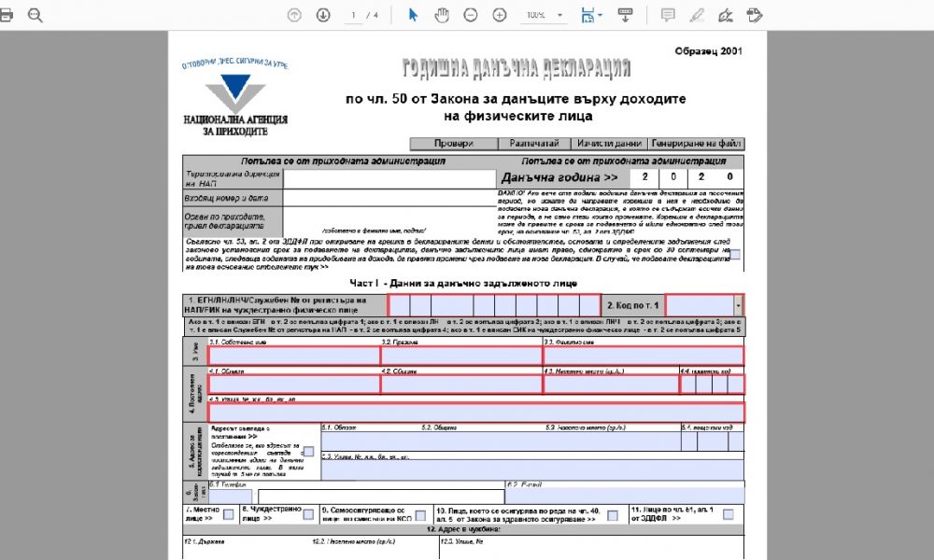Click the 4.2 Община field

tap(461, 385)
